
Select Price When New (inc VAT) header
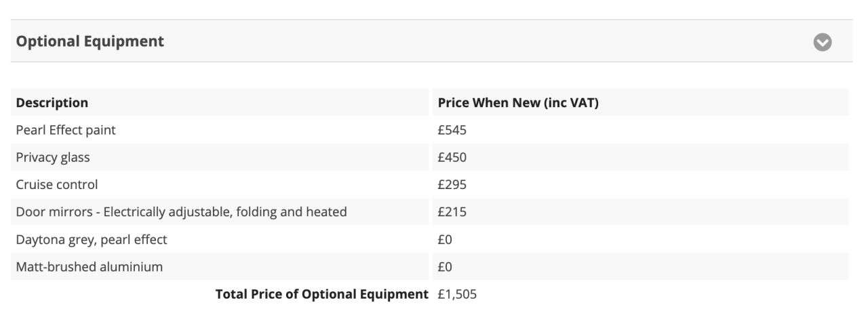[x=518, y=103]
